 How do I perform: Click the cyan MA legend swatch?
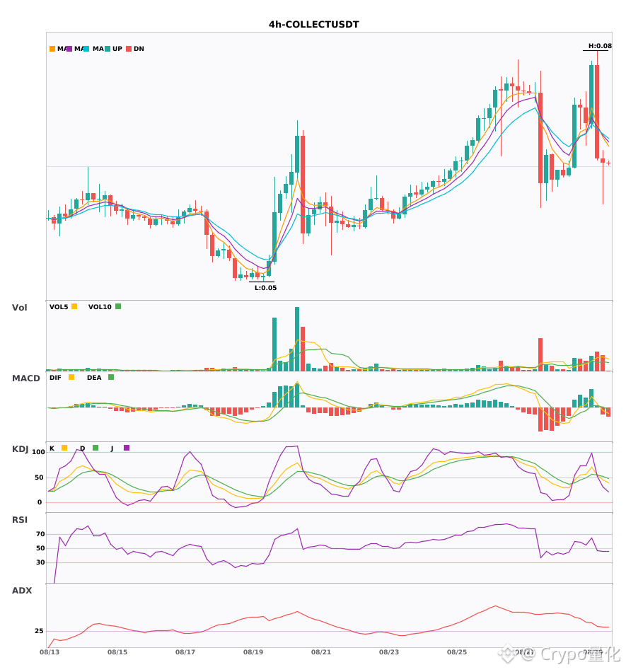click(x=86, y=49)
